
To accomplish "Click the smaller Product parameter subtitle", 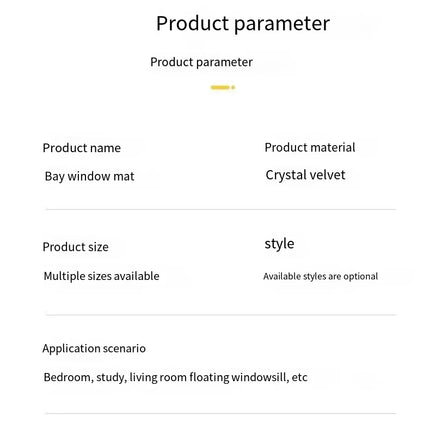I will [x=201, y=62].
